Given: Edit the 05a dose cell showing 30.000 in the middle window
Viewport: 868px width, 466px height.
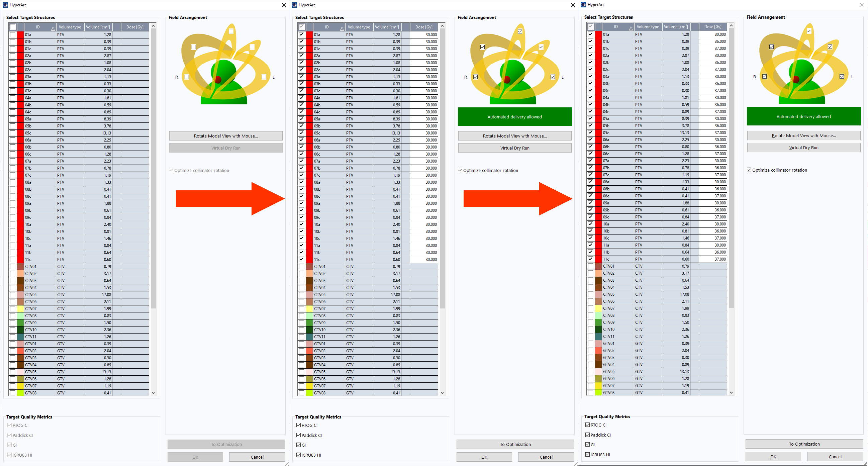Looking at the screenshot, I should click(424, 119).
